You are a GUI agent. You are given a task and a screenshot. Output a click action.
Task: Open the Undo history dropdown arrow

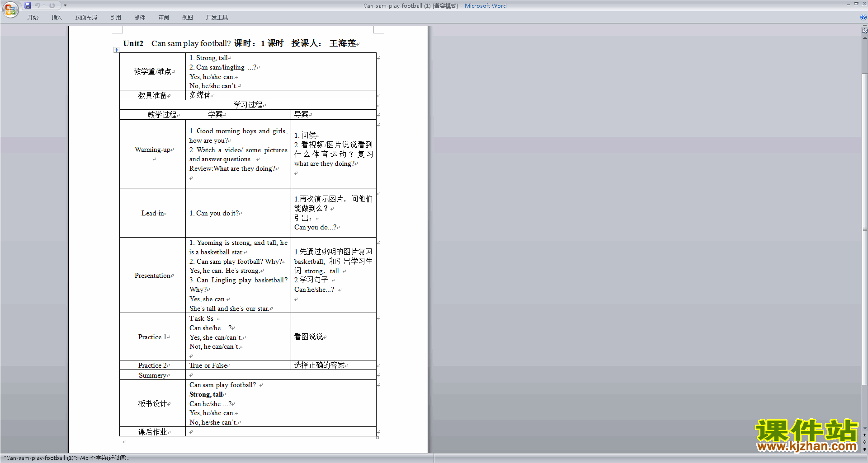[44, 5]
